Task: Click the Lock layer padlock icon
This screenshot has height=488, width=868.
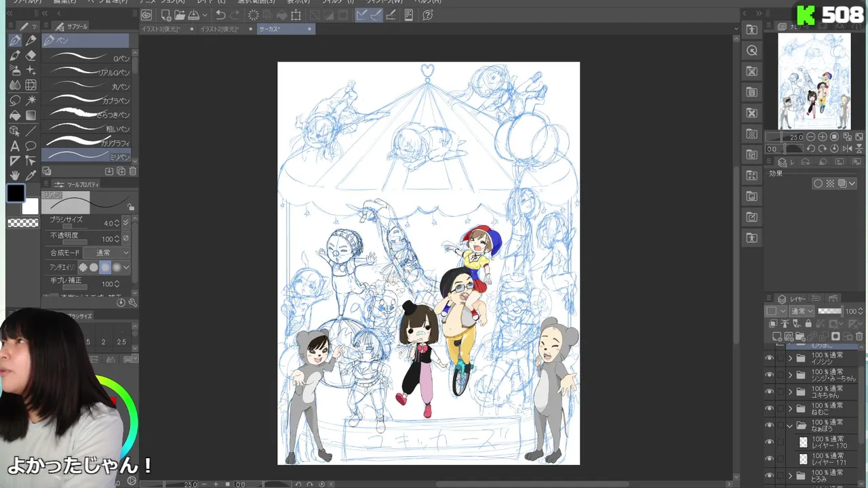Action: point(808,324)
